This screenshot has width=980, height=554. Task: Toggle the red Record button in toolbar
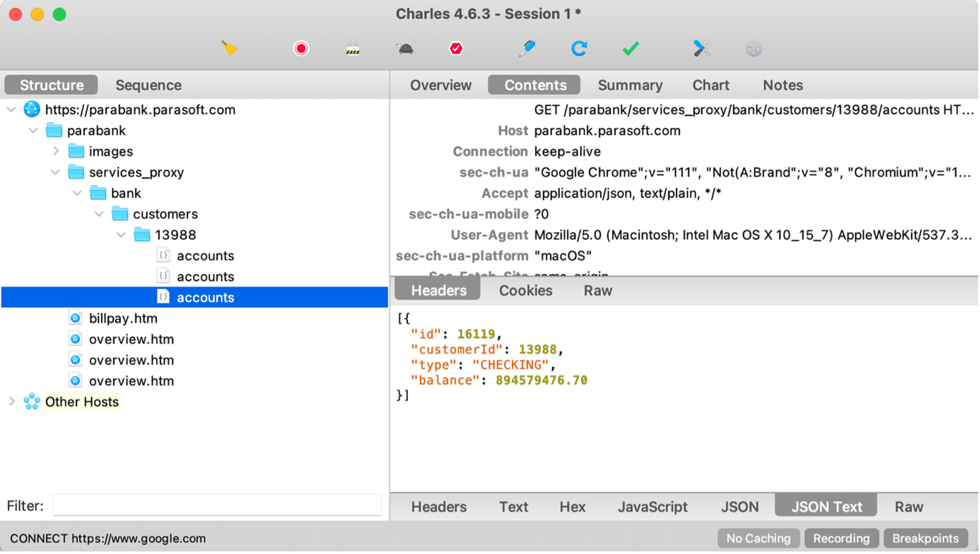point(301,49)
